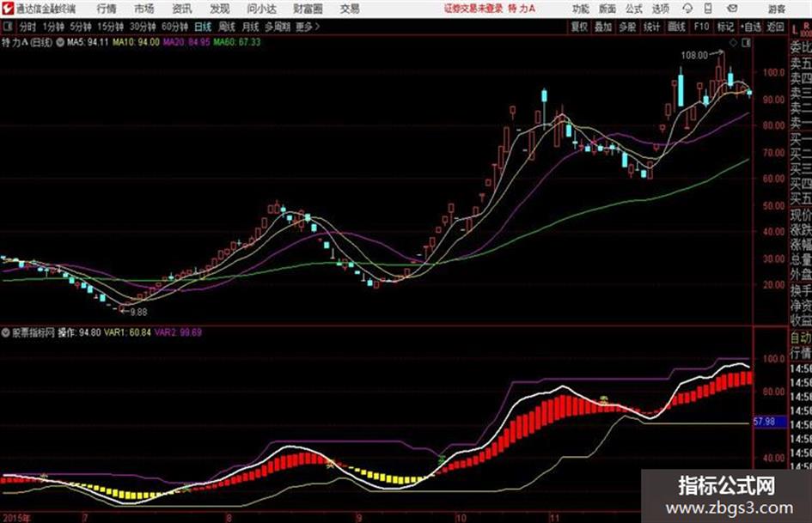
Task: Click the 108.00 high price marker
Action: point(694,55)
